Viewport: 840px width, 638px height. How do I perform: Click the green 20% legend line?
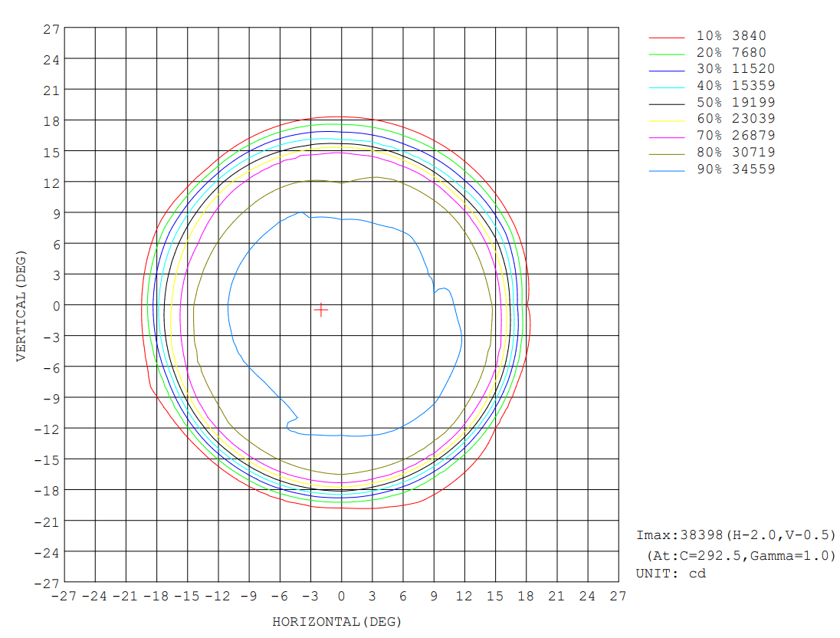tap(665, 54)
